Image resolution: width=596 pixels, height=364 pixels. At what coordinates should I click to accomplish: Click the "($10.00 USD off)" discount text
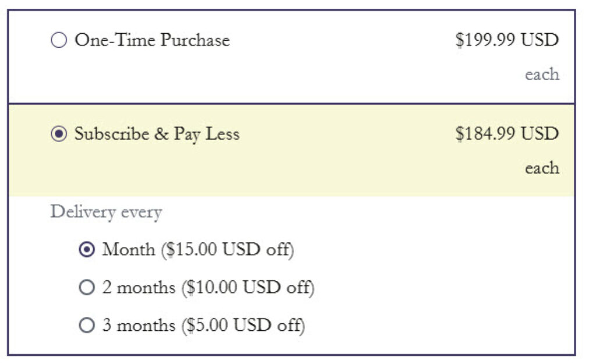tap(247, 287)
